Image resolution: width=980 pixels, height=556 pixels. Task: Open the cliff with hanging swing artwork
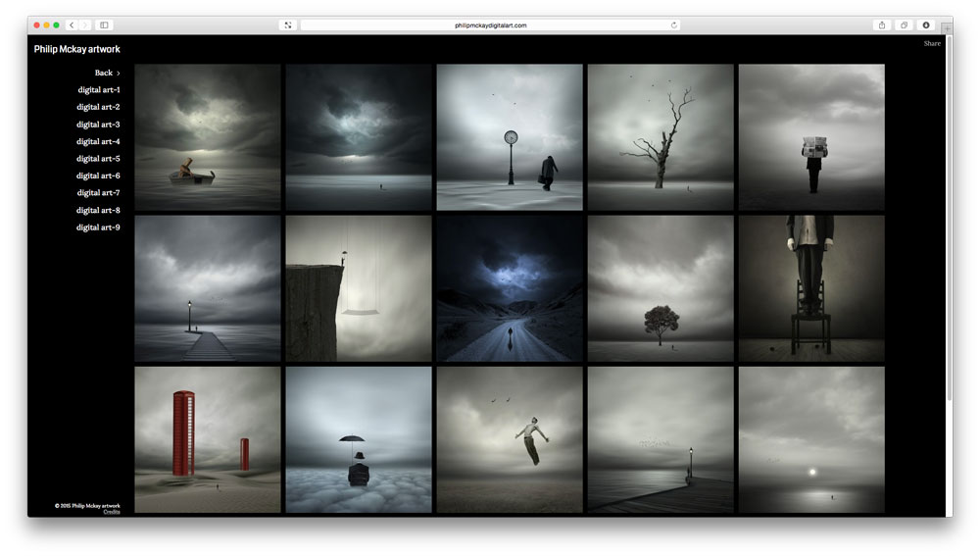coord(359,288)
